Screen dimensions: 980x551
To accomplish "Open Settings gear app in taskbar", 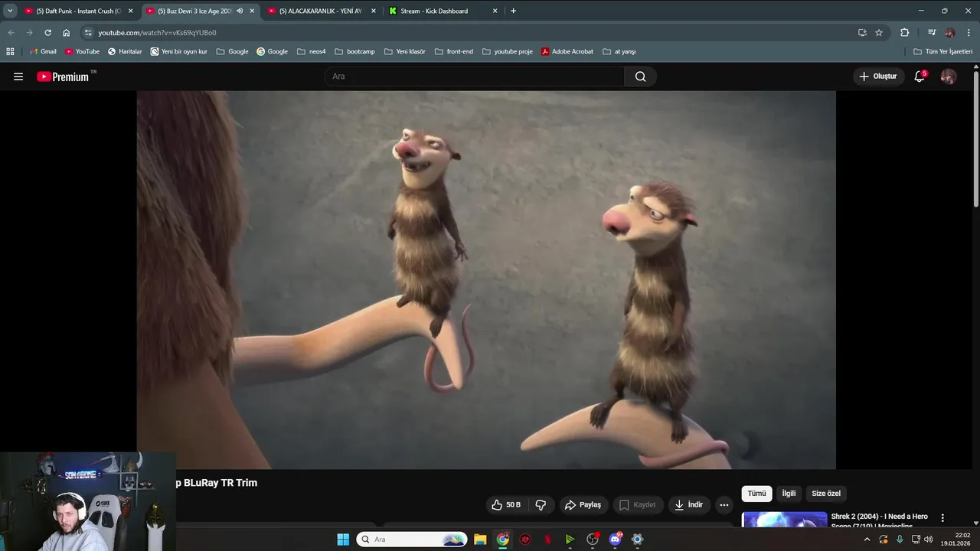I will [637, 540].
